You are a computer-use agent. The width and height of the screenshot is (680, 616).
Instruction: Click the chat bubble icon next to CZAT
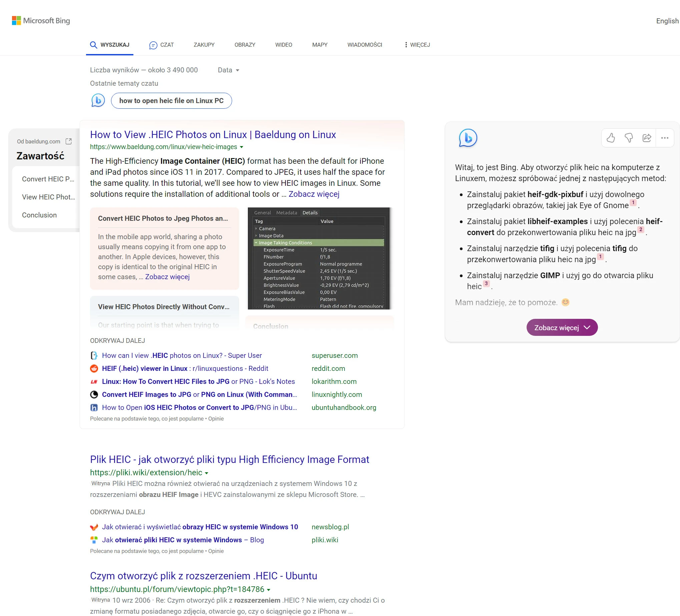pos(153,45)
